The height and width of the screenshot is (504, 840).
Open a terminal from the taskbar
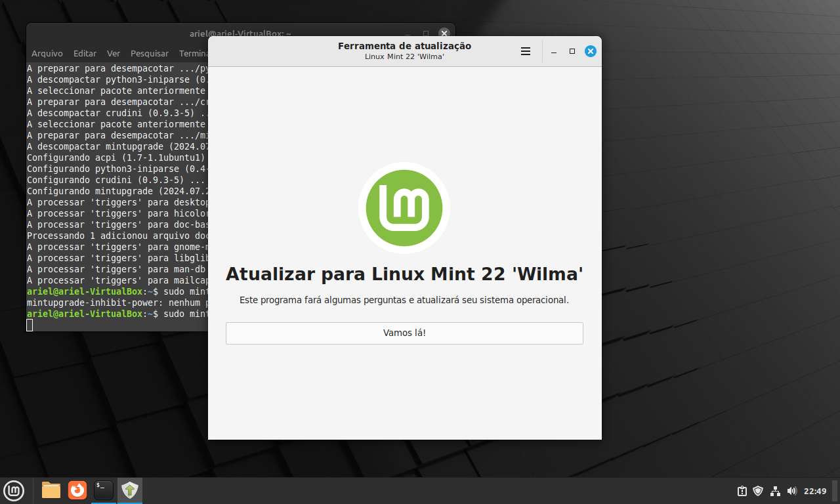click(103, 490)
